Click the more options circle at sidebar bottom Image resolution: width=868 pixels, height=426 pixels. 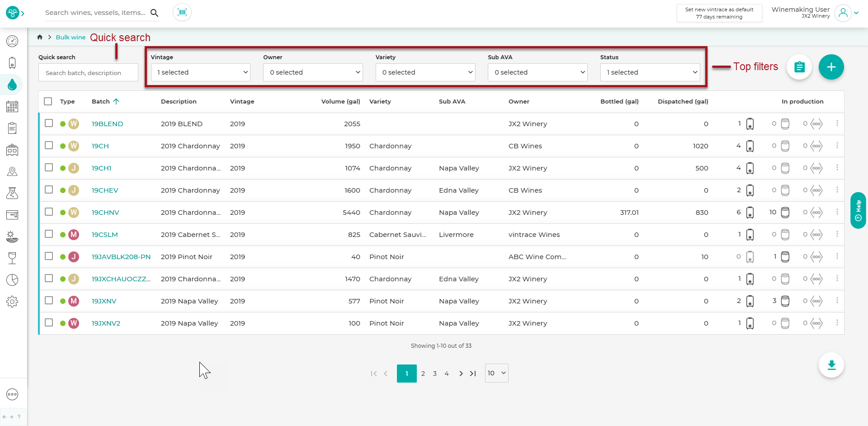[12, 394]
